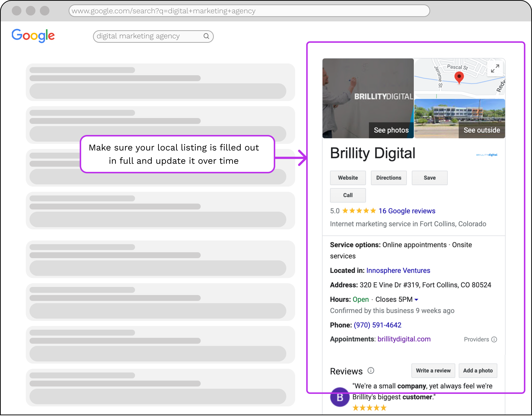Click Write a review
The image size is (532, 416).
click(433, 371)
